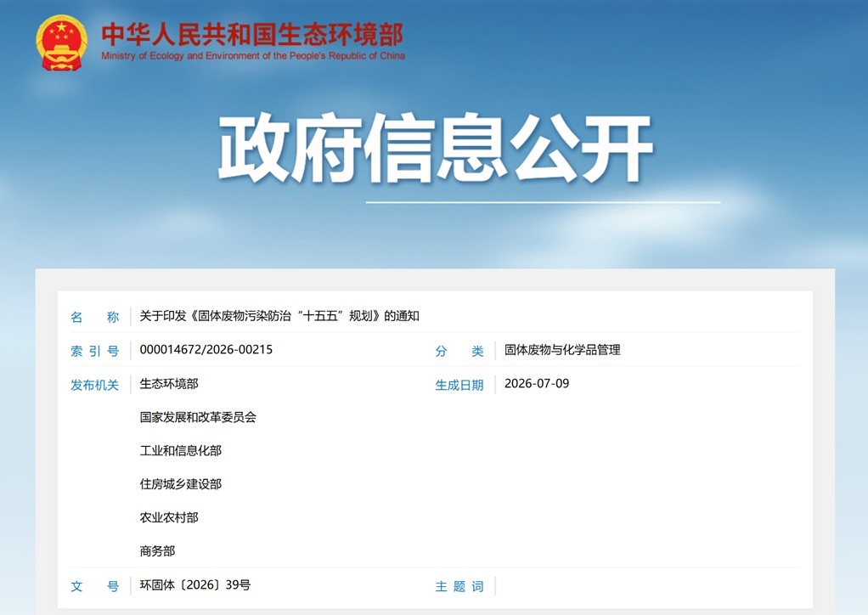Click issuing agency 国家发展和改革委员会
The height and width of the screenshot is (615, 868).
click(x=198, y=417)
